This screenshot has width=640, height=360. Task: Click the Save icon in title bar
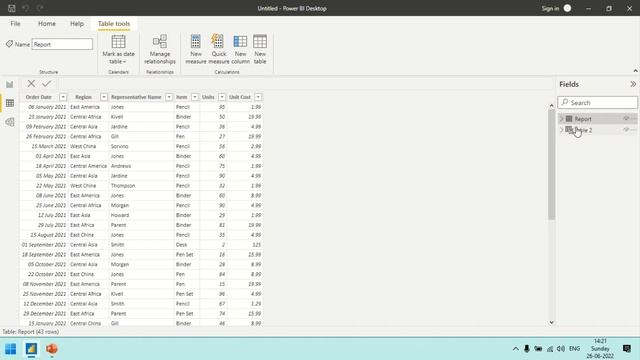[x=11, y=8]
